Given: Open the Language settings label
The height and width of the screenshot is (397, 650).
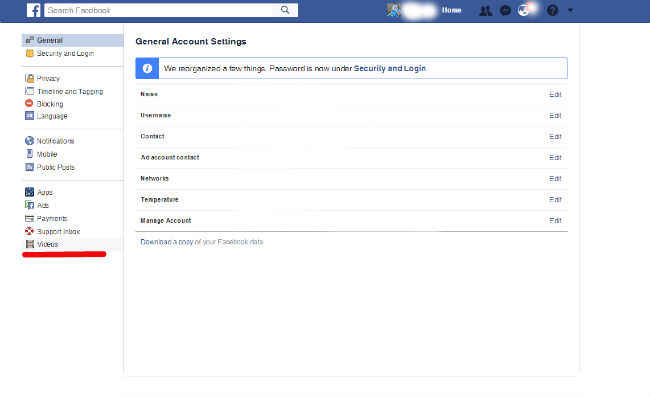Looking at the screenshot, I should tap(52, 116).
